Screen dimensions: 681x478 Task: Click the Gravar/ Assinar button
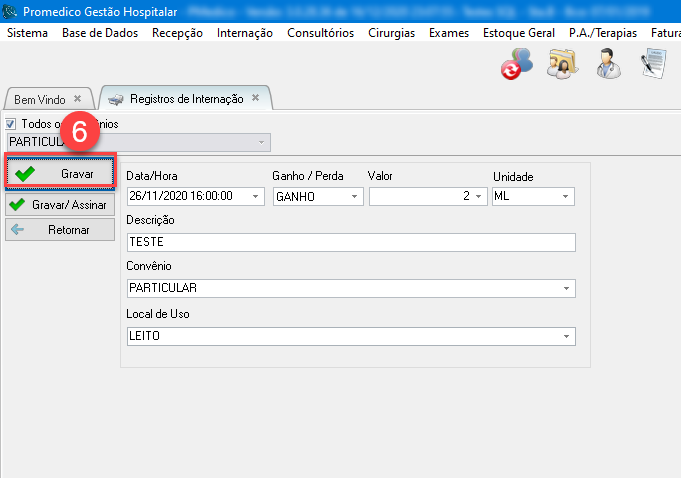click(x=60, y=204)
